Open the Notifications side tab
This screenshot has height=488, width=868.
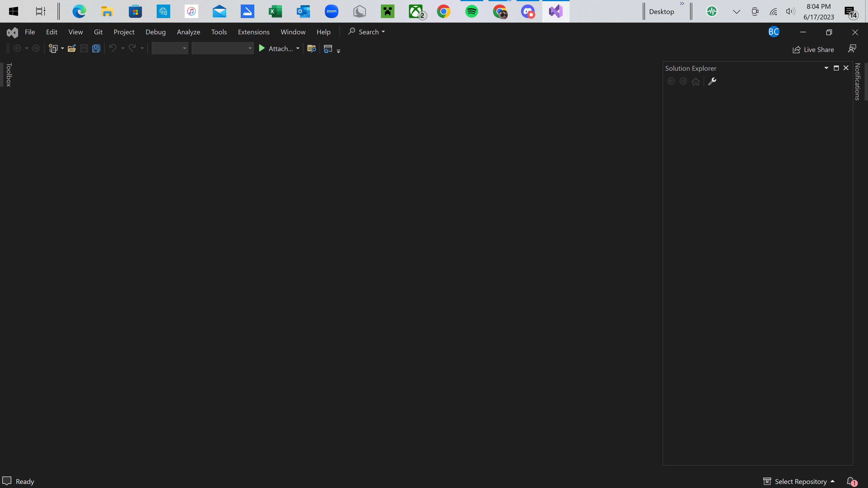point(858,82)
